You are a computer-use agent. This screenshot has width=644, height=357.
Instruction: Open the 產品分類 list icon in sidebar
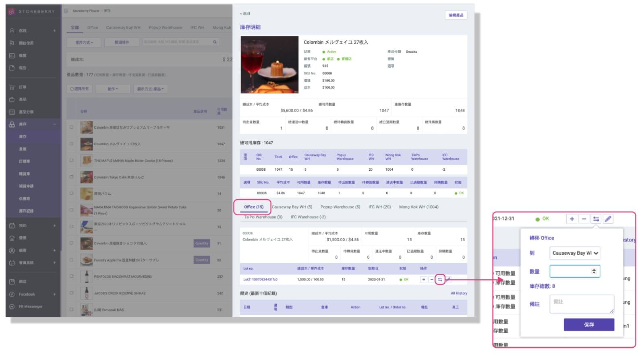click(12, 112)
